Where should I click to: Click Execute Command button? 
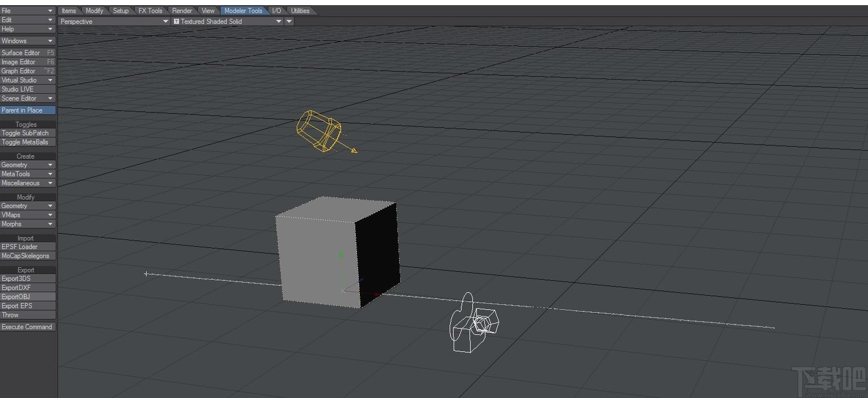click(x=28, y=326)
